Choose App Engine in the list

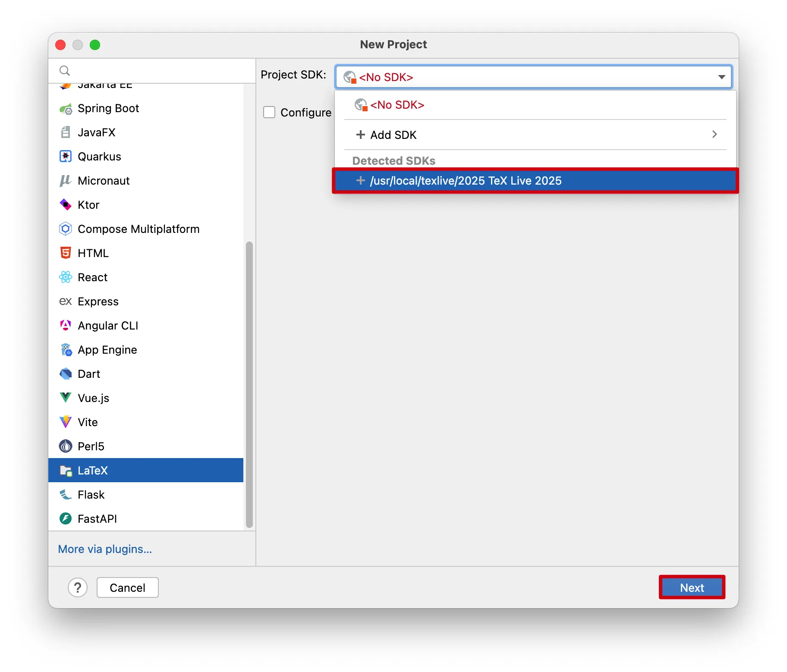(146, 350)
